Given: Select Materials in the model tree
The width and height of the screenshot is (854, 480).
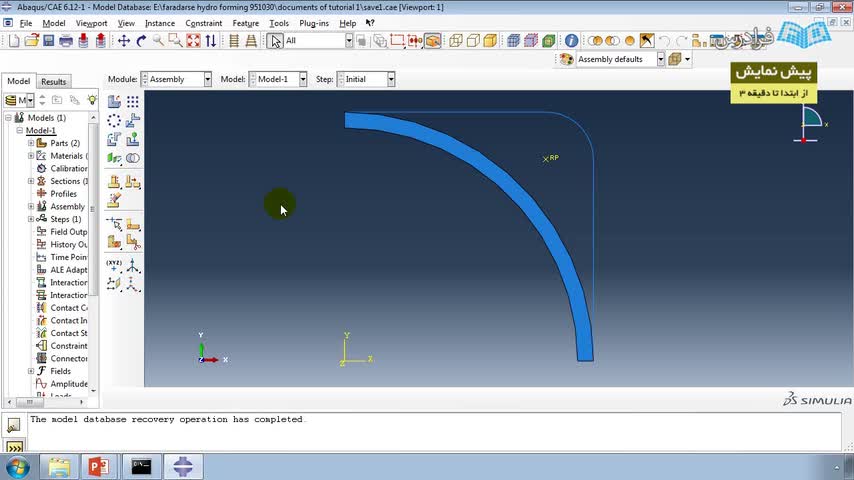Looking at the screenshot, I should point(66,156).
